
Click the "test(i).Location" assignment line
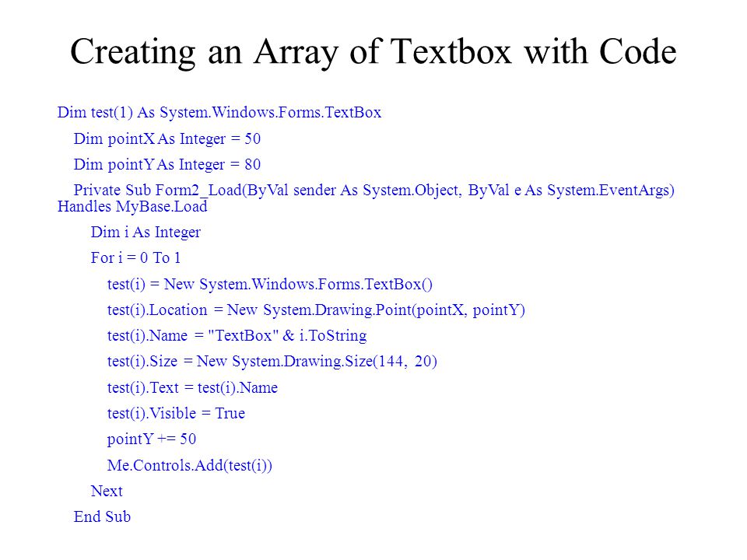(316, 310)
